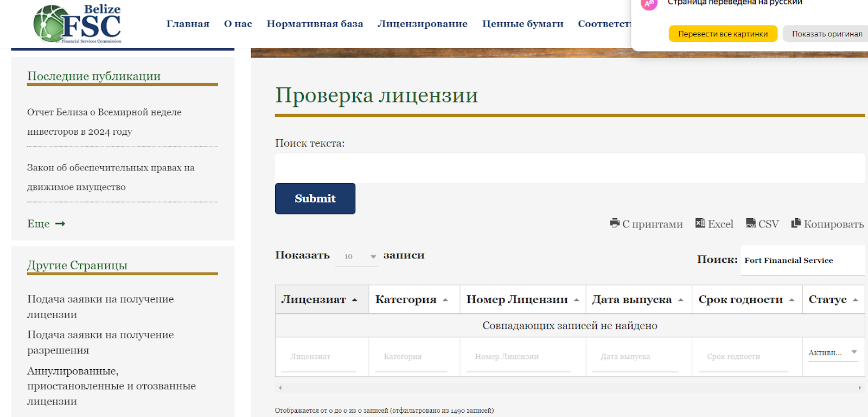Open the Лицензирование menu item
Screen dimensions: 868x417
pyautogui.click(x=423, y=24)
